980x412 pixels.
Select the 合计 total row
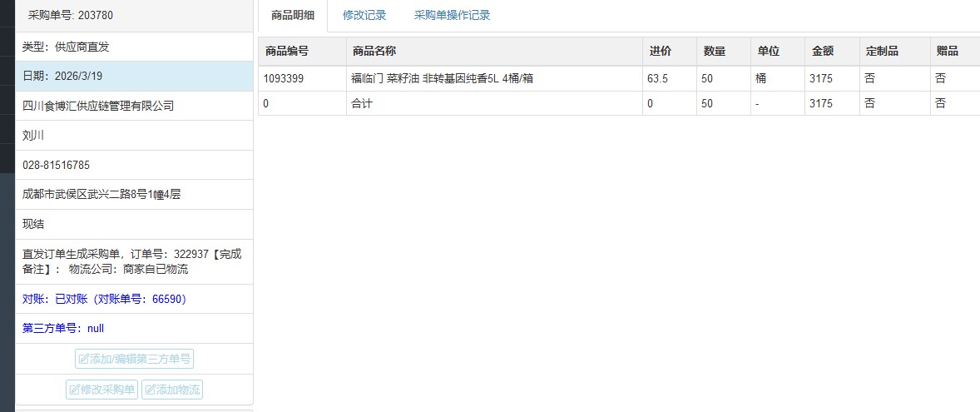tap(363, 103)
